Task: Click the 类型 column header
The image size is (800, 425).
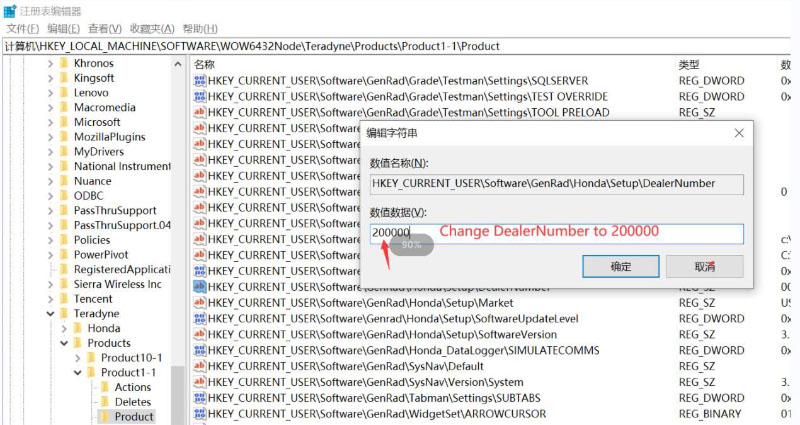Action: click(689, 65)
